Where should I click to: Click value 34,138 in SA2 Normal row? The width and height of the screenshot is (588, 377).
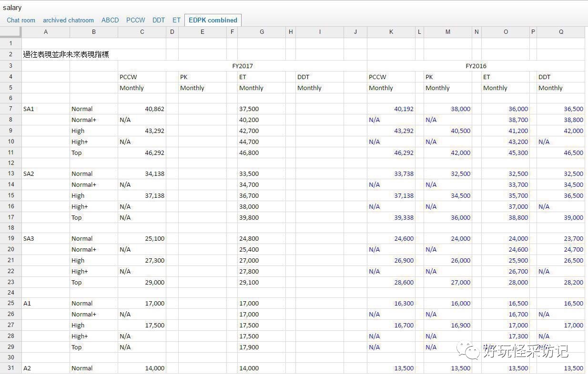point(142,173)
